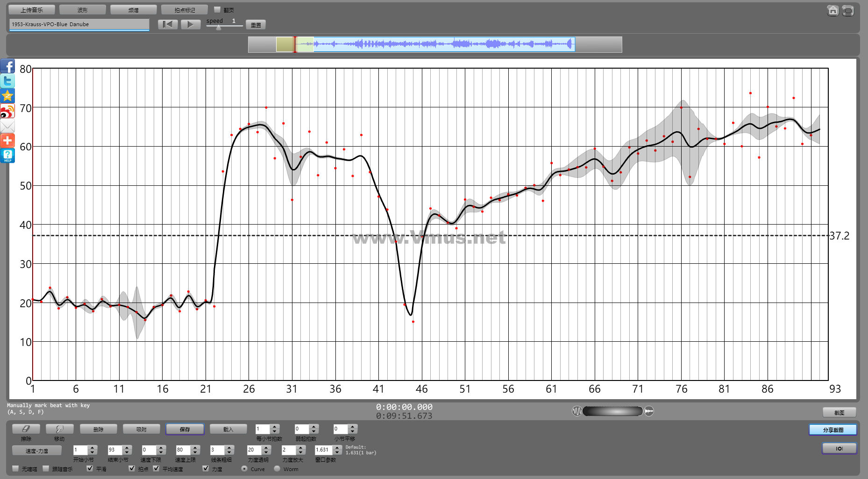Click the total duration 0:09:51.673
This screenshot has width=868, height=479.
coord(404,416)
